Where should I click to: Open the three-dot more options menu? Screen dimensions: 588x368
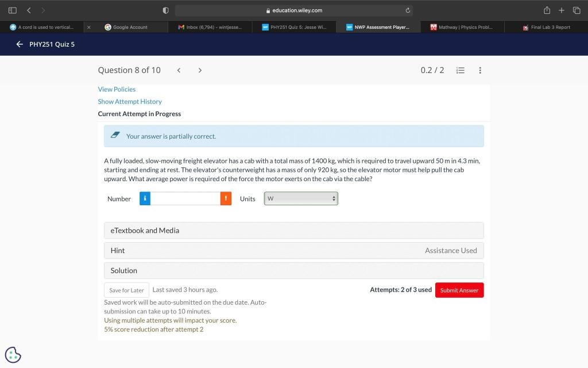480,70
